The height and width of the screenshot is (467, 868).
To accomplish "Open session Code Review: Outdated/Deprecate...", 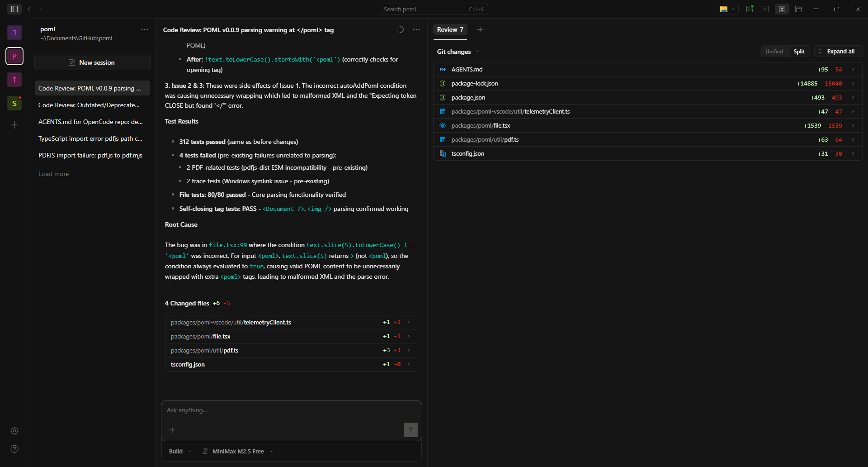I will click(92, 105).
